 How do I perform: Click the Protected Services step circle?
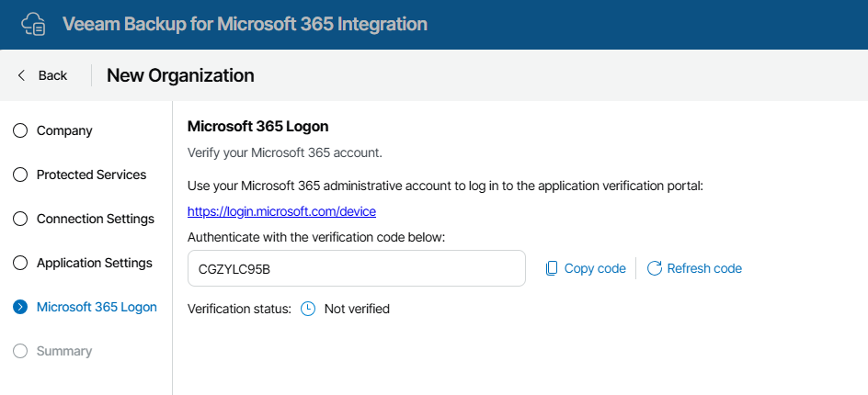tap(20, 175)
